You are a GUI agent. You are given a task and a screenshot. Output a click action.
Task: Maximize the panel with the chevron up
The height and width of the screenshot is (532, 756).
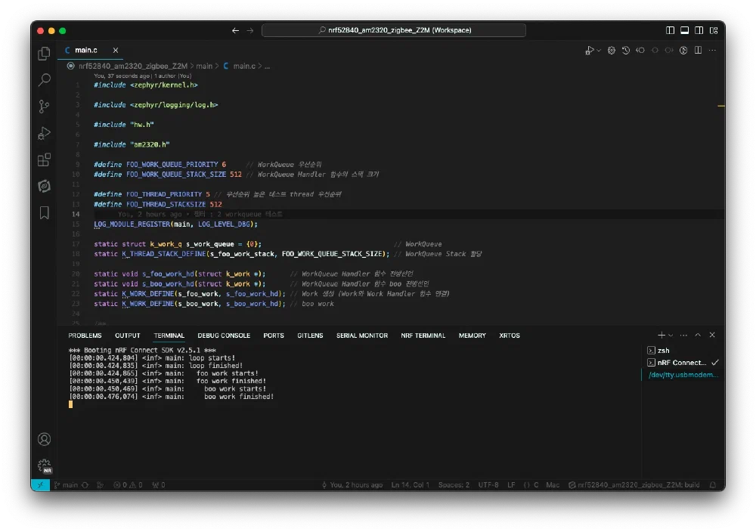click(x=698, y=335)
